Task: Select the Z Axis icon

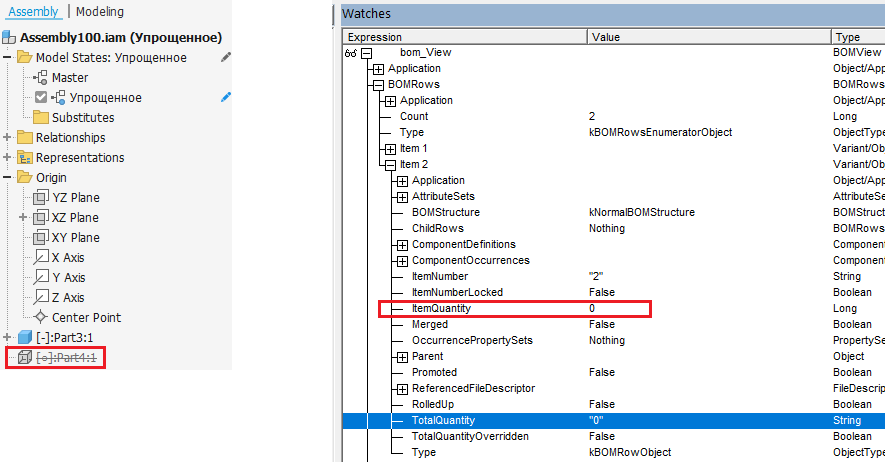Action: coord(41,297)
